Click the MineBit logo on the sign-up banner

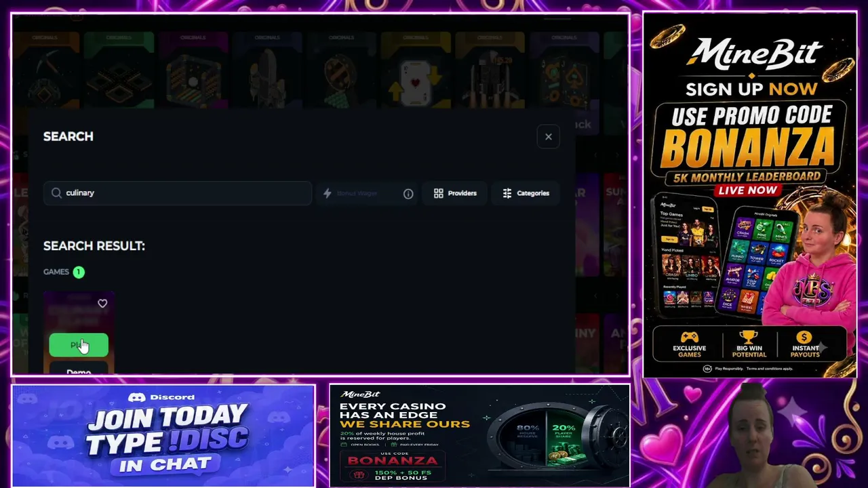756,54
